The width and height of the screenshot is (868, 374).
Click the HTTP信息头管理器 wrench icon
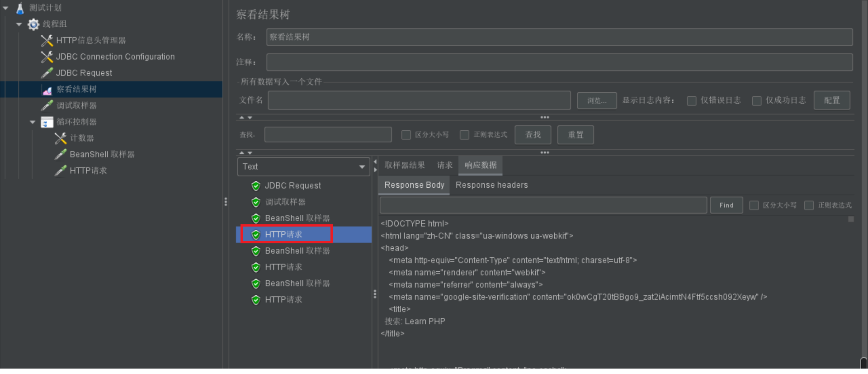click(47, 40)
